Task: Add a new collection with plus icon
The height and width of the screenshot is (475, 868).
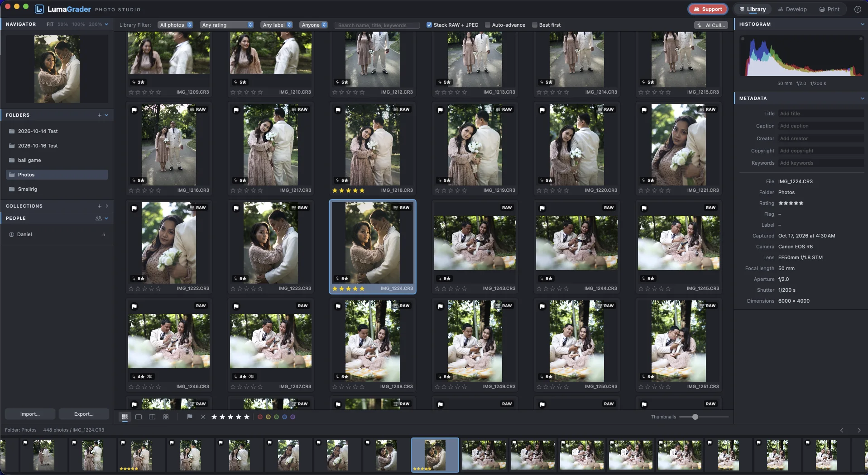Action: tap(100, 206)
